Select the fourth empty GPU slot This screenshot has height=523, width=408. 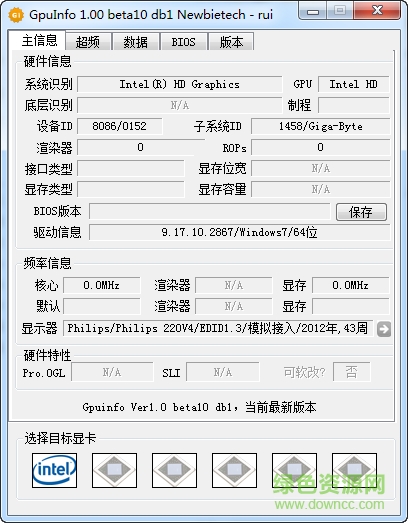coord(235,470)
